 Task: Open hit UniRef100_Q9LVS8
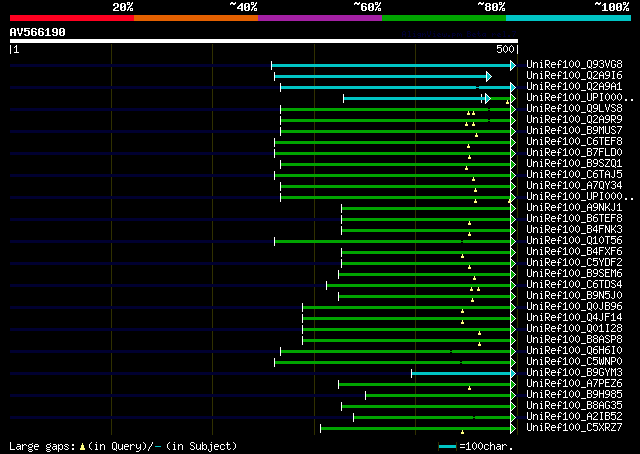pyautogui.click(x=574, y=109)
